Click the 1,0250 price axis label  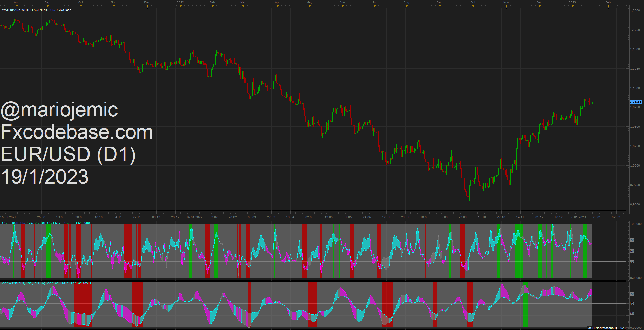click(x=635, y=146)
